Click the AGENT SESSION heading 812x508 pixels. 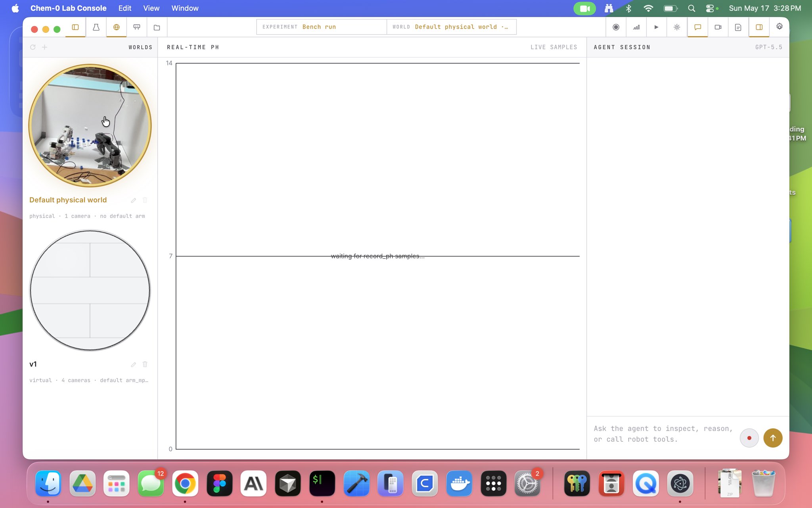tap(622, 47)
